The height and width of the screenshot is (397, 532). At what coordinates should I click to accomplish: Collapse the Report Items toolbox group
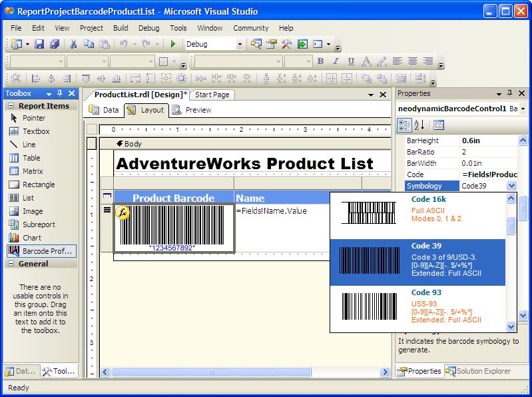(x=11, y=106)
